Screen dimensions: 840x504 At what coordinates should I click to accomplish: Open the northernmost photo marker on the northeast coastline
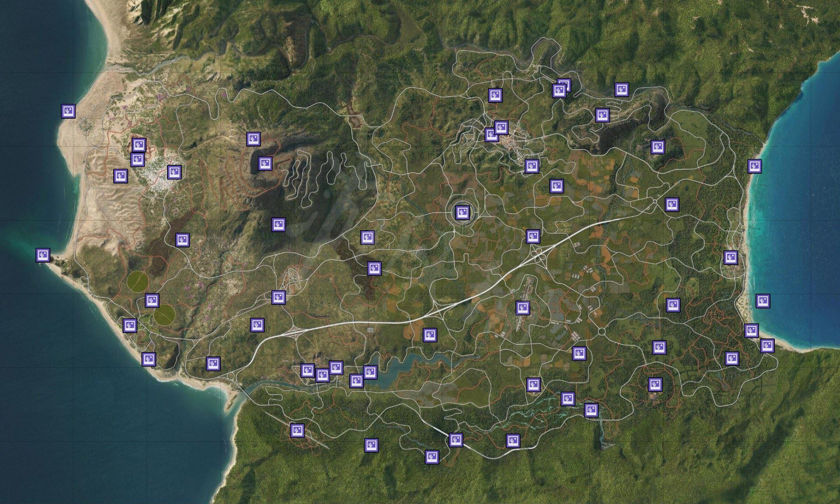[x=754, y=166]
